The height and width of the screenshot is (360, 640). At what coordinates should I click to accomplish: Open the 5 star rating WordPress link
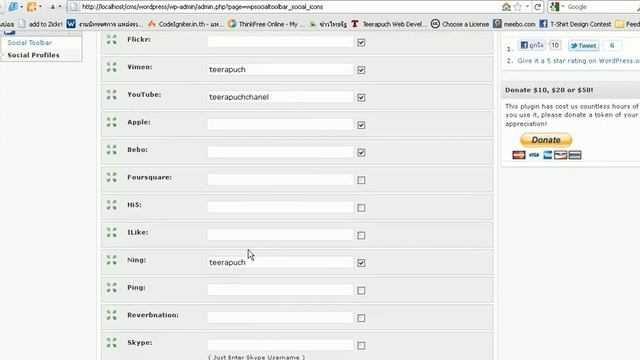[578, 61]
